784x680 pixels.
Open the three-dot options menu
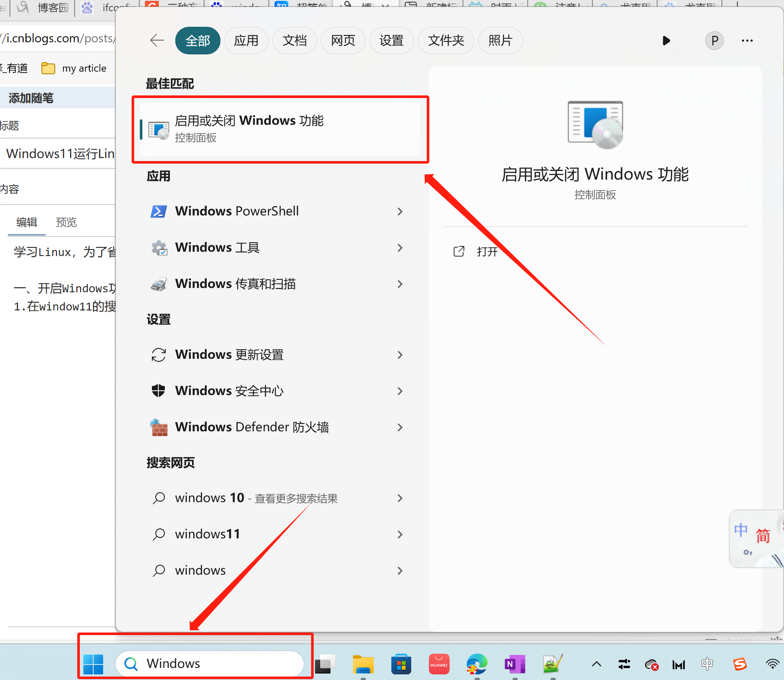tap(747, 41)
